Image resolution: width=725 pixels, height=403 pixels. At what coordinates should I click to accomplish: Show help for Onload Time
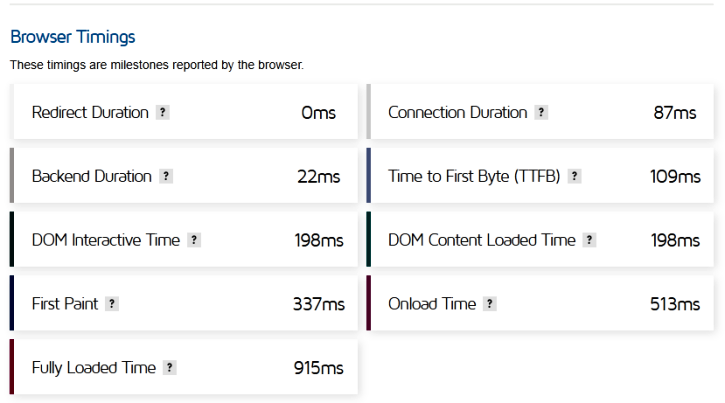[490, 304]
